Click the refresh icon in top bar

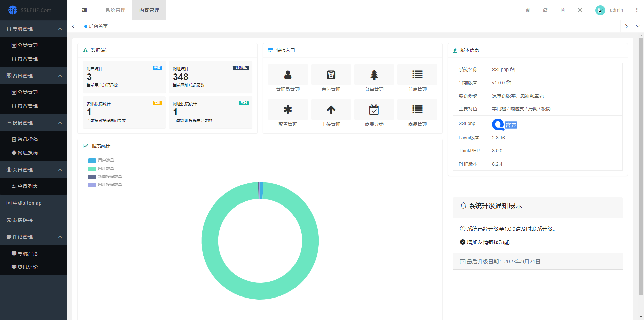545,10
